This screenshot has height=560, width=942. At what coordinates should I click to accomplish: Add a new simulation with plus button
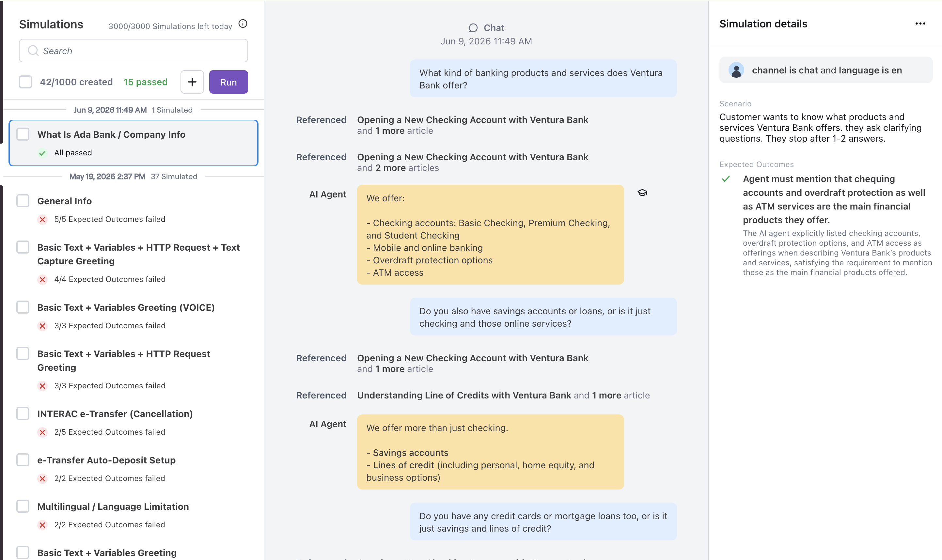coord(192,82)
